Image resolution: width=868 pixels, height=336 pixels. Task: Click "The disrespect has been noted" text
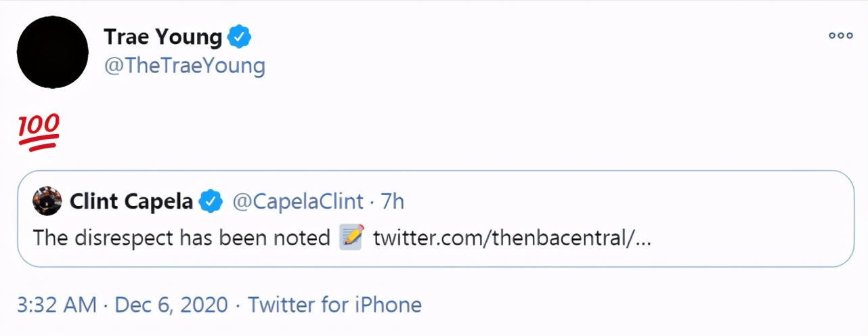[x=181, y=238]
